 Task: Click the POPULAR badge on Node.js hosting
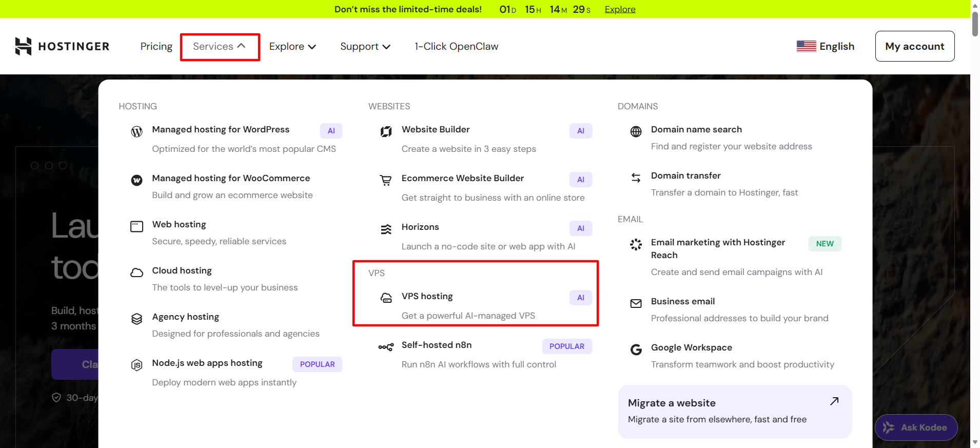[x=317, y=364]
